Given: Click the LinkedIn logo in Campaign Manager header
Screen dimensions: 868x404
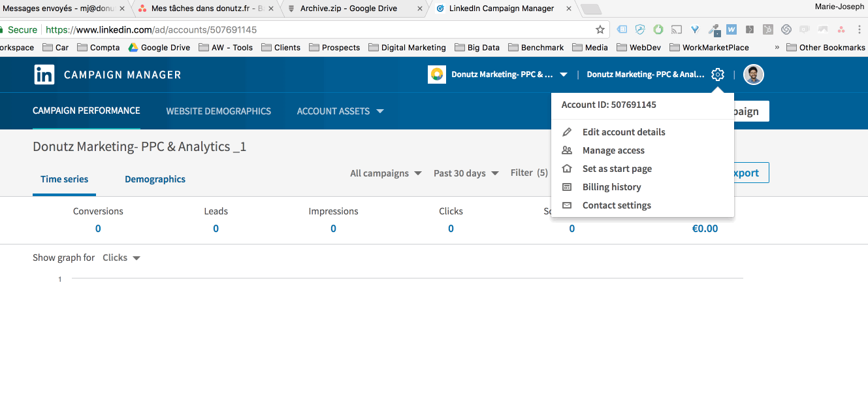Looking at the screenshot, I should coord(44,75).
